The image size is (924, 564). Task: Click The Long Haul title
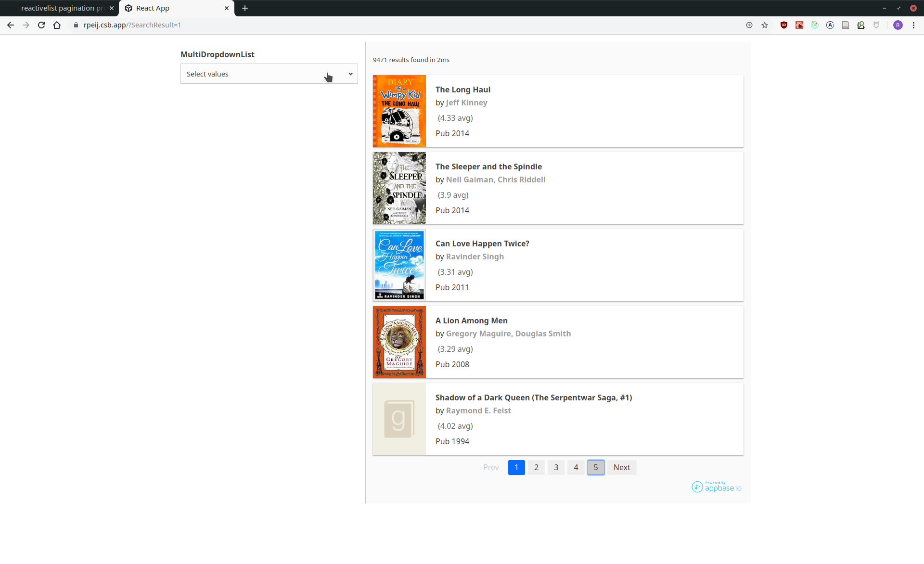[463, 90]
